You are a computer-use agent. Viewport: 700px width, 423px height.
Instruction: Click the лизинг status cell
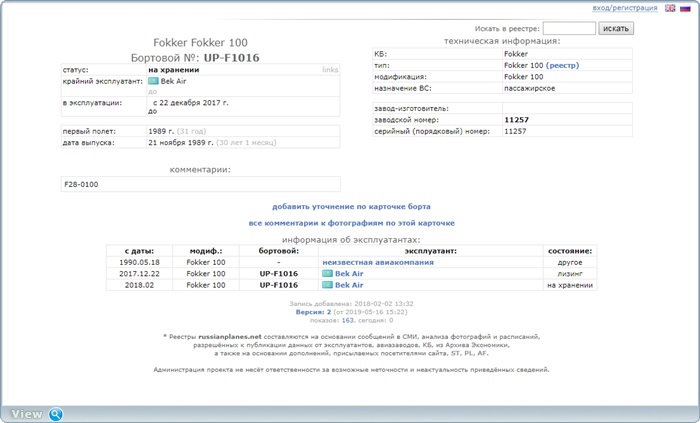click(570, 274)
